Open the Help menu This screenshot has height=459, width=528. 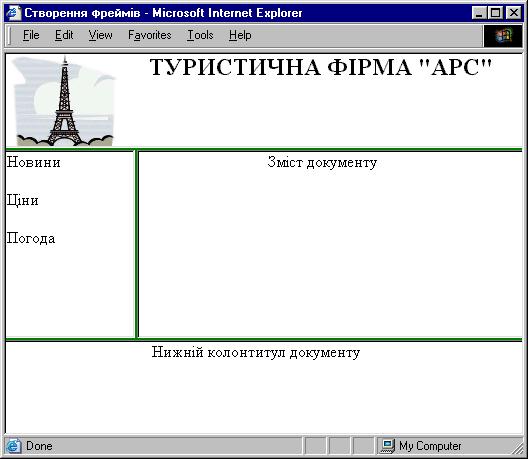(x=240, y=35)
